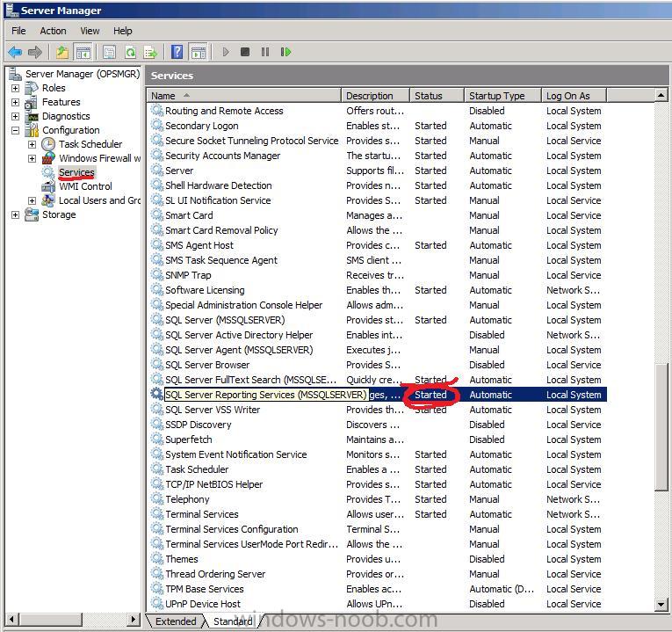Click the tree pane horizontal scroll left arrow
672x632 pixels.
click(12, 620)
